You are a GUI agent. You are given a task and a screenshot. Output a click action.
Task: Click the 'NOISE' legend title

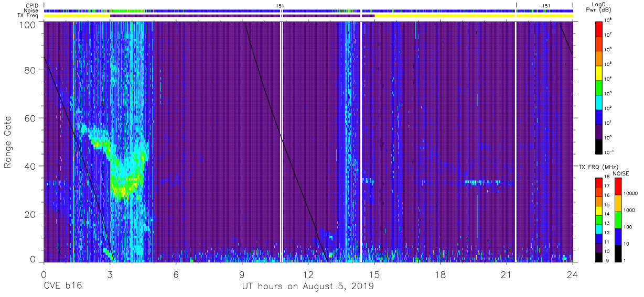[x=620, y=173]
